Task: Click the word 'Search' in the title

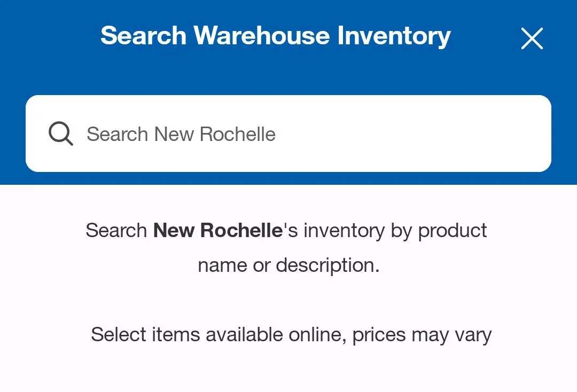Action: tap(143, 36)
